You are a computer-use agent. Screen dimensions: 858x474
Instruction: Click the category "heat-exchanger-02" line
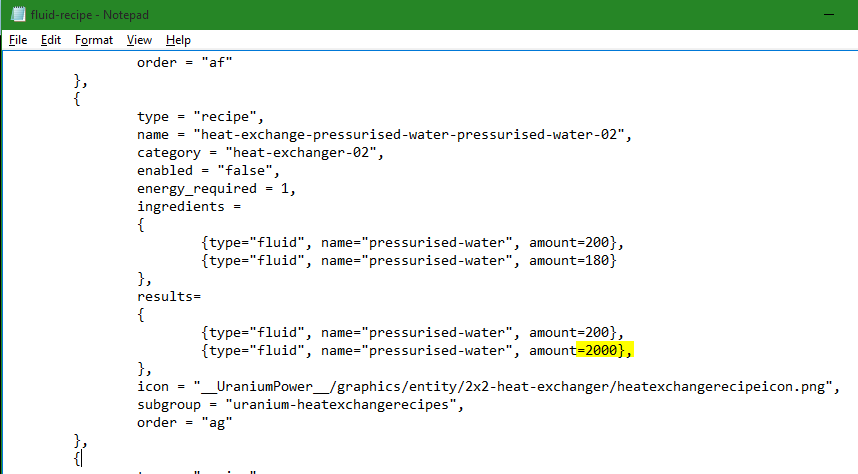pos(260,152)
